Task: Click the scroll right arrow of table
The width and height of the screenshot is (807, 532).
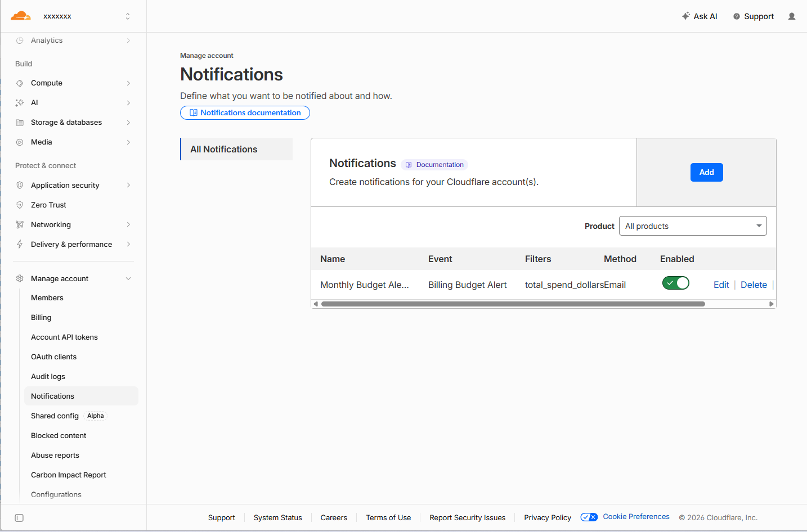Action: [x=772, y=304]
